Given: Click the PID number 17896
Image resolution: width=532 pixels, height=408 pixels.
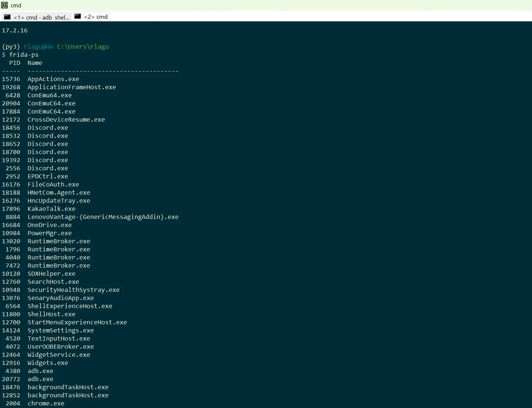Looking at the screenshot, I should coord(11,209).
